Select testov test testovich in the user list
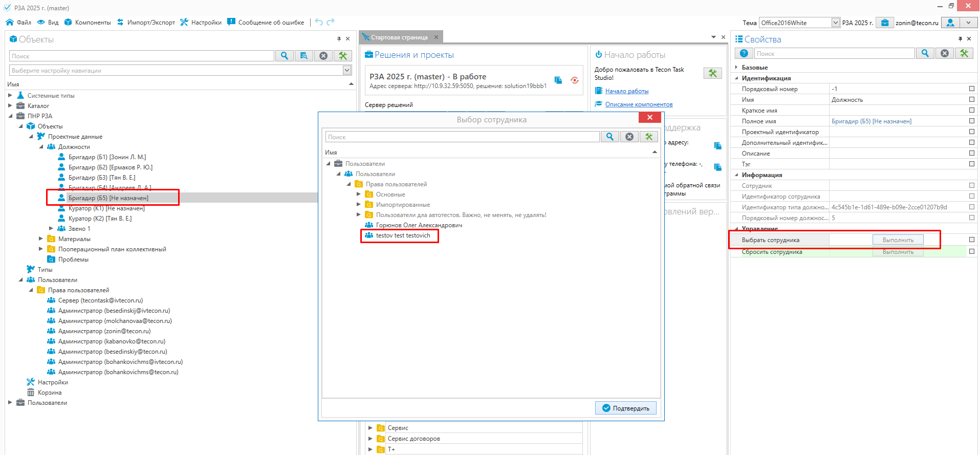980x455 pixels. 403,235
